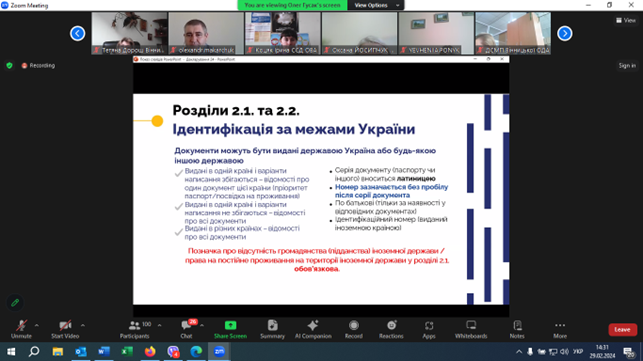Turn on camera with Start Video
This screenshot has width=643, height=361.
point(65,329)
